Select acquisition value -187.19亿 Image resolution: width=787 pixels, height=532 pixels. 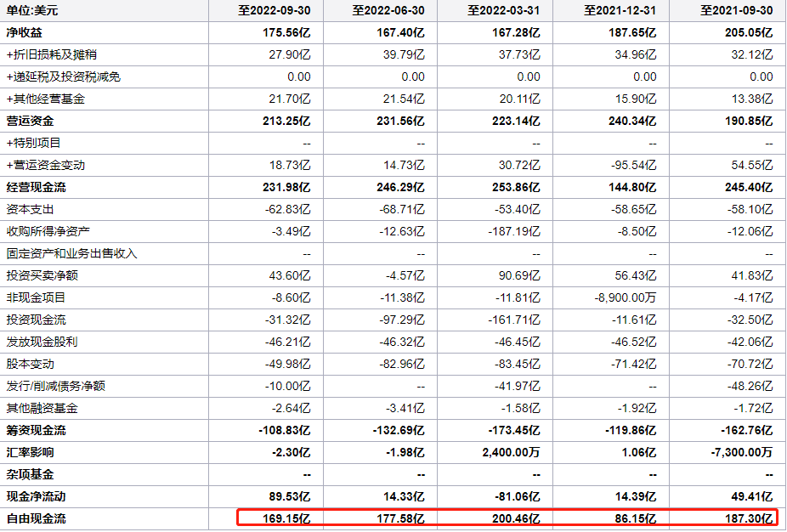[514, 231]
